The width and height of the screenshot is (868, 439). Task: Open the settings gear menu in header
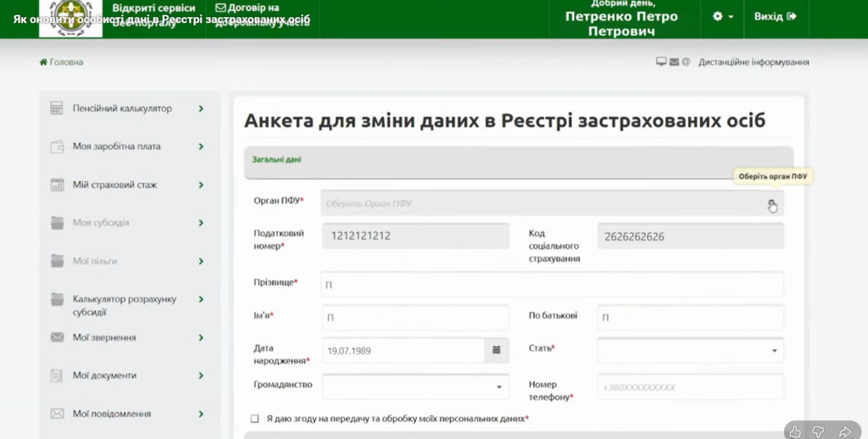[722, 17]
